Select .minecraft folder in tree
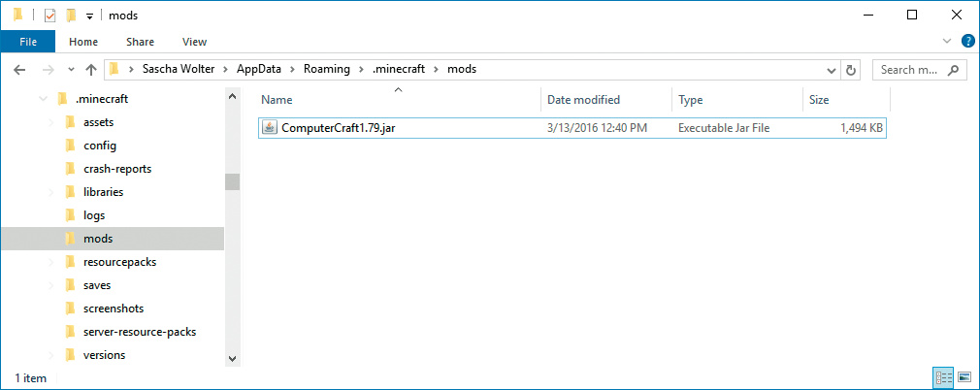This screenshot has width=980, height=390. [x=101, y=99]
